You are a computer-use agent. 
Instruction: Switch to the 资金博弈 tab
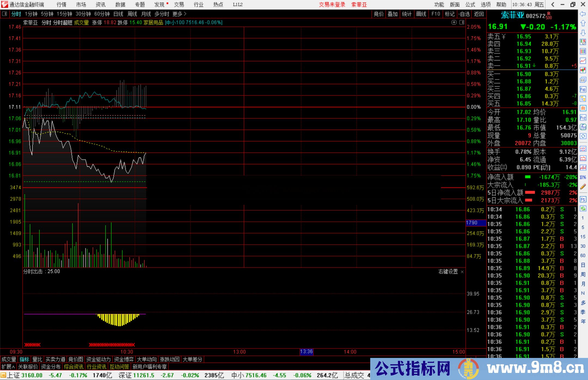tap(124, 359)
